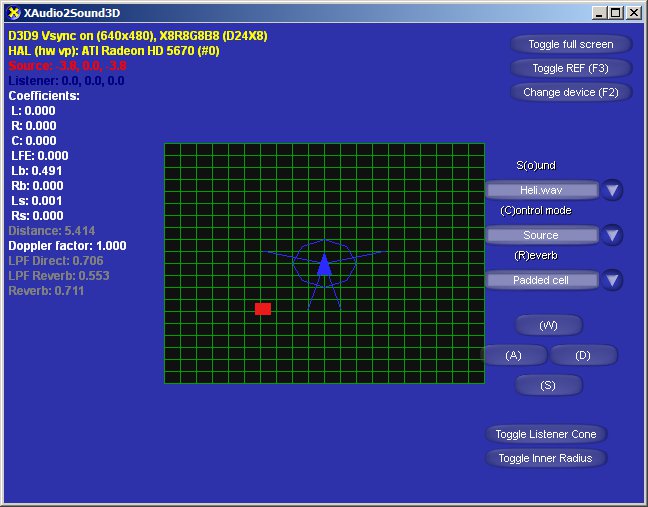Image resolution: width=648 pixels, height=507 pixels.
Task: Expand the Padded cell reverb dropdown arrow
Action: tap(613, 280)
